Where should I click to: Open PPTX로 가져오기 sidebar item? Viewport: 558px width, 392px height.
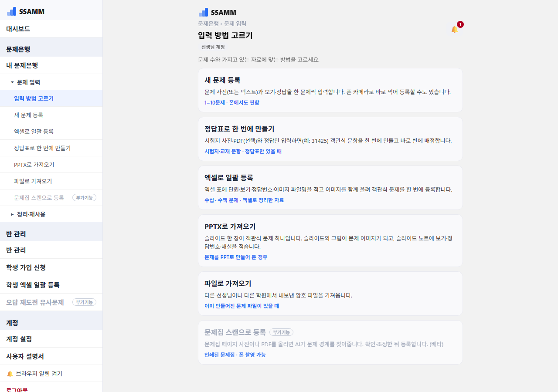coord(51,165)
